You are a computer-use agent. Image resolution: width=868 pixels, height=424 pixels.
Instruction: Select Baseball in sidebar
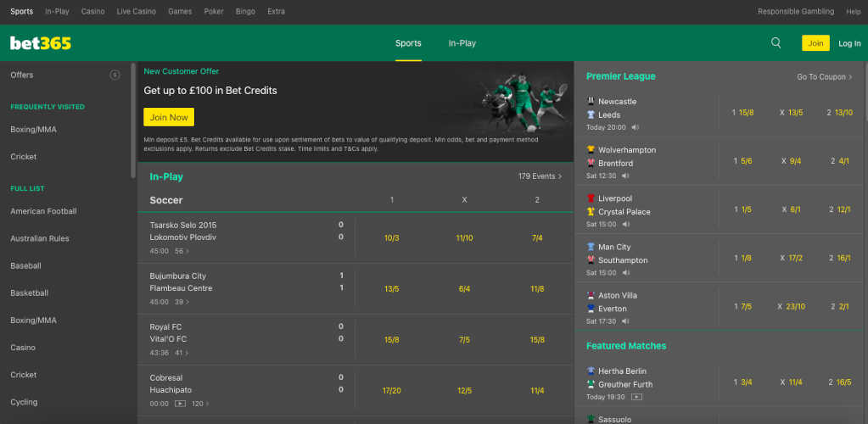coord(26,265)
